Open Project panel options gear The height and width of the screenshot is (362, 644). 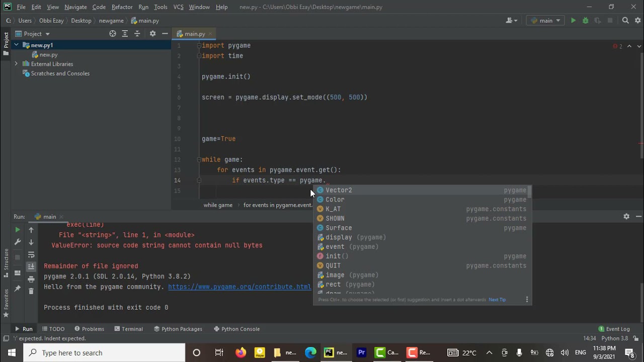point(152,34)
